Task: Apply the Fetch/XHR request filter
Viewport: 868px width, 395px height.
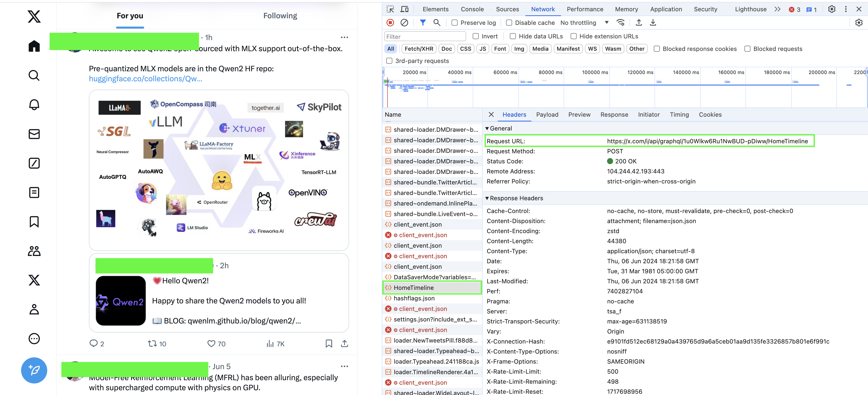Action: 418,48
